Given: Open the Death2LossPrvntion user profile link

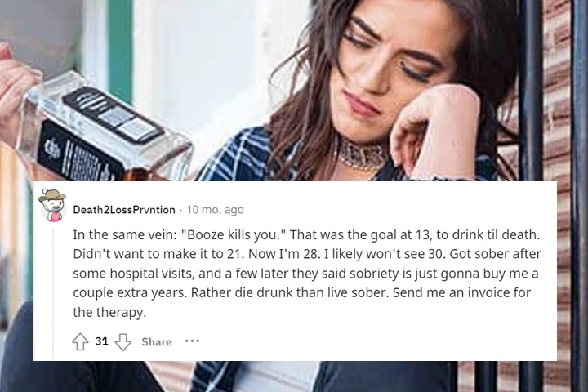Looking at the screenshot, I should tap(124, 209).
